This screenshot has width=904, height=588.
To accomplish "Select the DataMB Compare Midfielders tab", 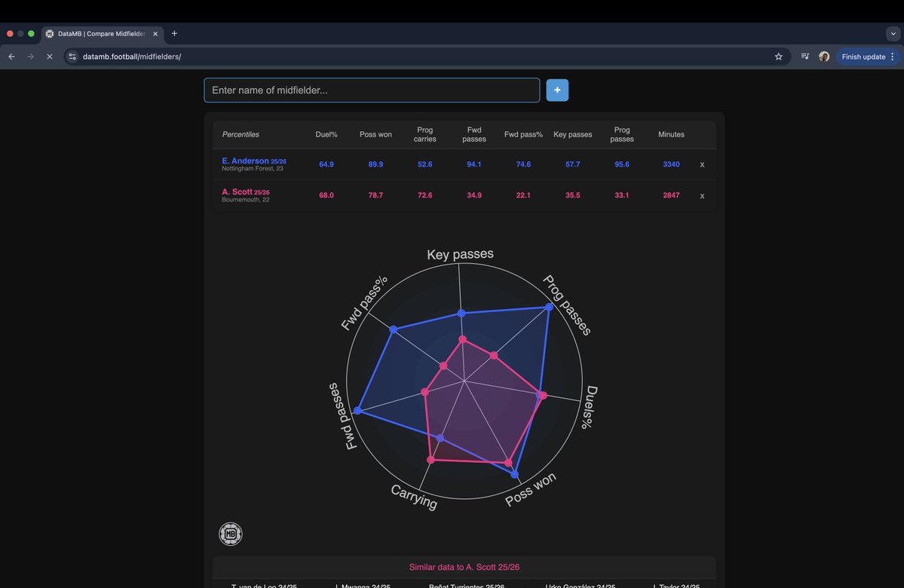I will (103, 34).
